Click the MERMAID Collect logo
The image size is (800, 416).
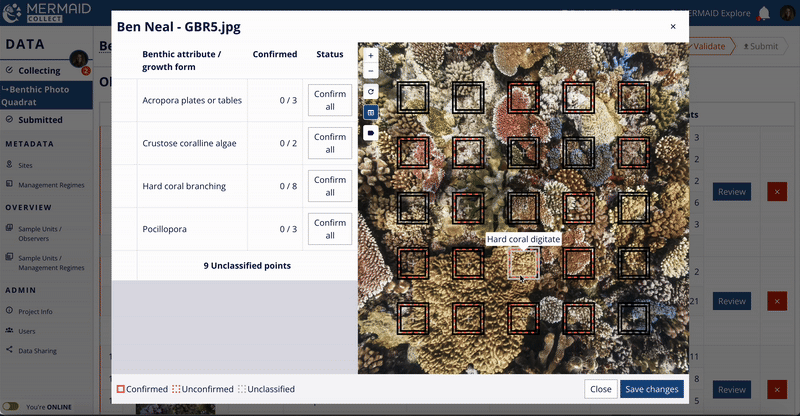47,13
